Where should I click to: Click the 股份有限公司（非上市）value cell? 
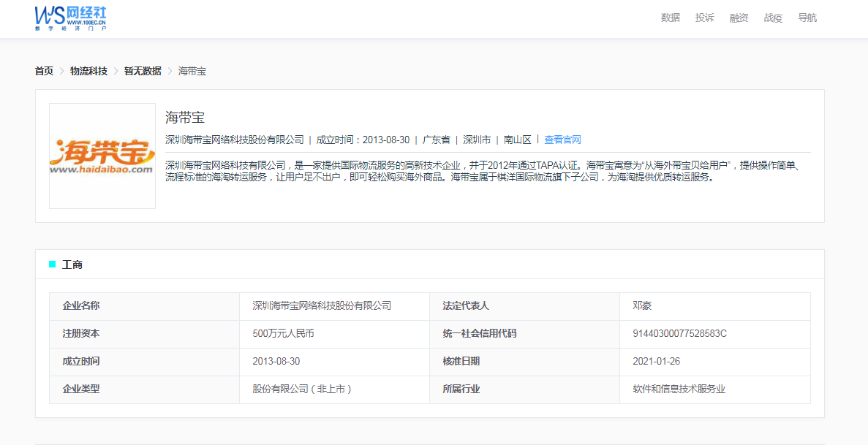(334, 389)
